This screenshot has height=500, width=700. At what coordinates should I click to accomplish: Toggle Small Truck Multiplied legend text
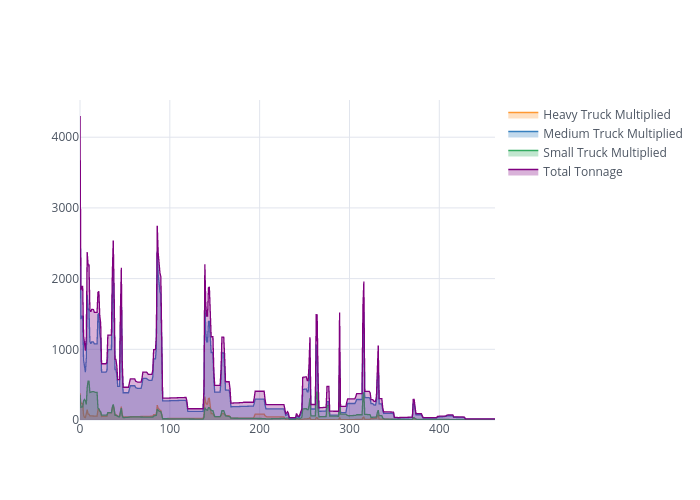(x=604, y=153)
